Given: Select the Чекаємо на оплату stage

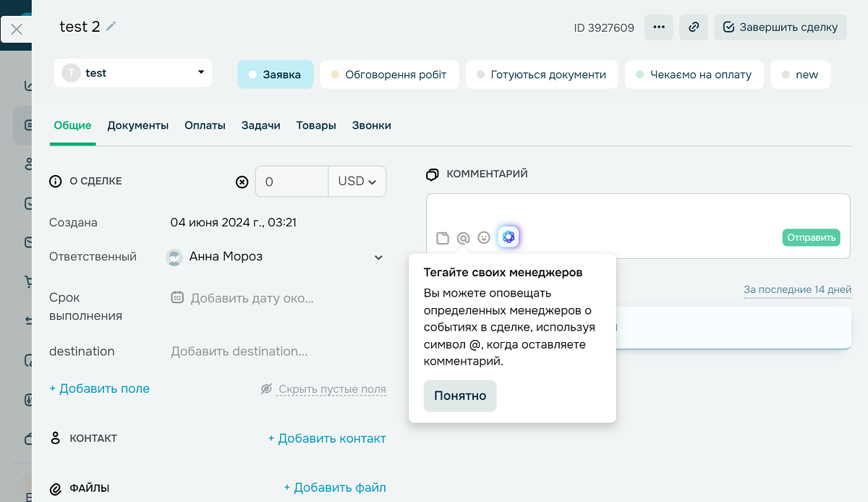Looking at the screenshot, I should tap(694, 75).
